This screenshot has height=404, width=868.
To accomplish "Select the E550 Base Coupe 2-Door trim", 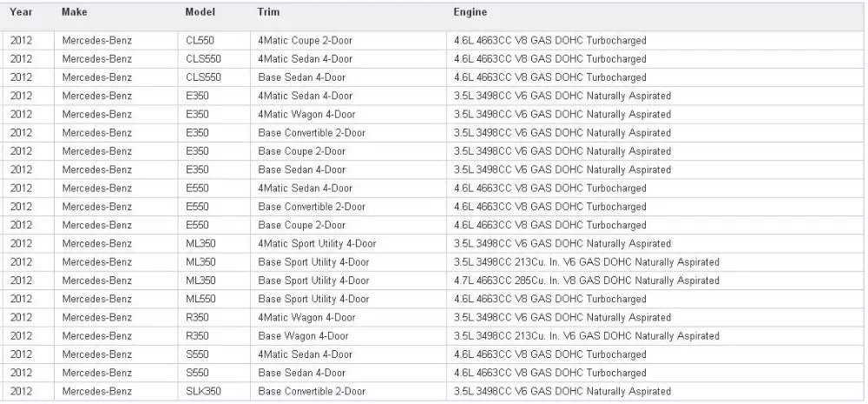I will [x=301, y=225].
